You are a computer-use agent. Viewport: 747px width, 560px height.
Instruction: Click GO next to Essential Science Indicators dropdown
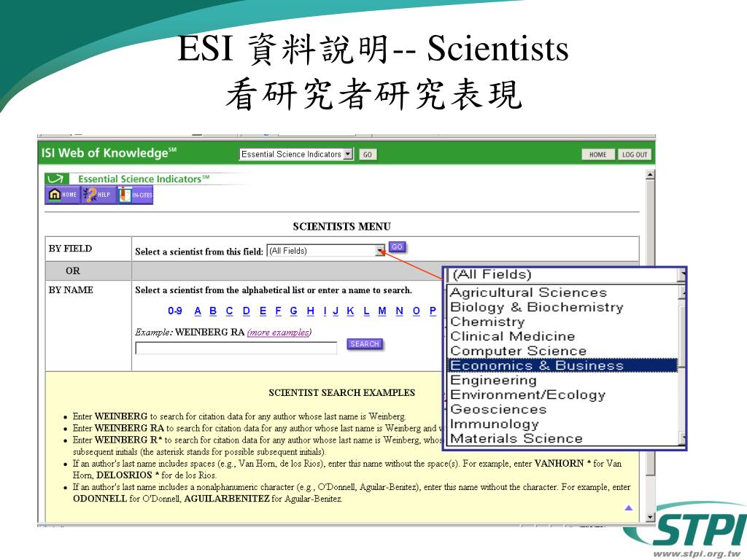coord(368,155)
